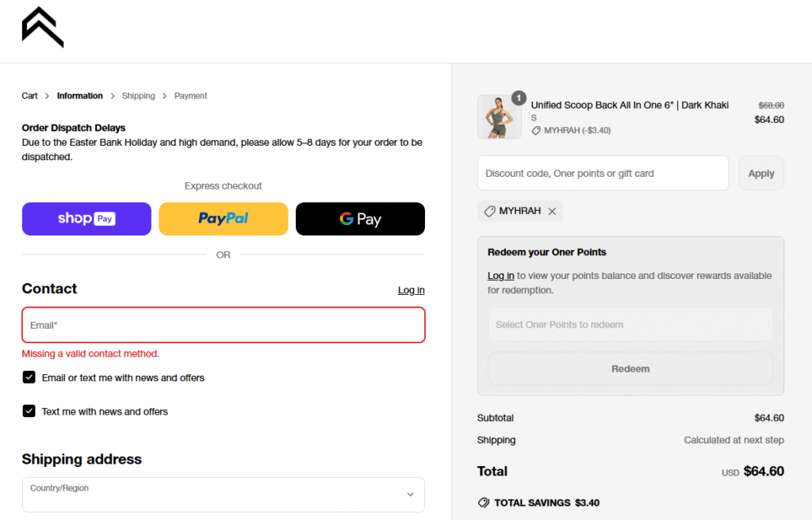The height and width of the screenshot is (520, 812).
Task: Uncheck Text me with news and offers
Action: (x=29, y=411)
